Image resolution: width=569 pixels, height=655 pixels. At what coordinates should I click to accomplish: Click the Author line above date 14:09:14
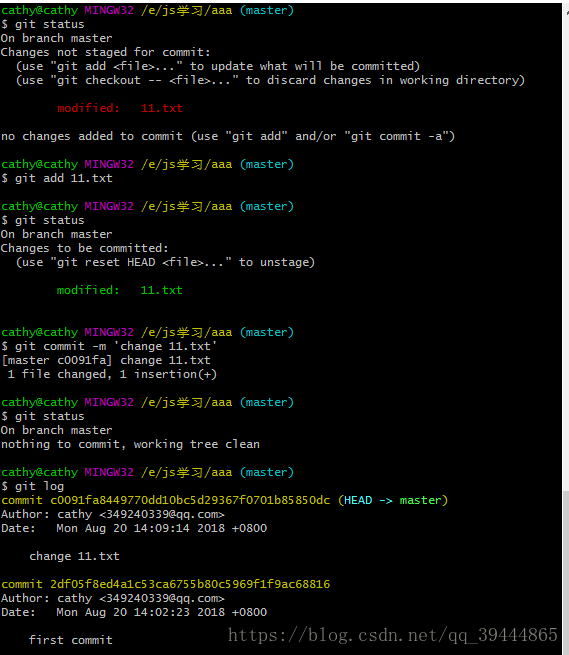[x=113, y=514]
